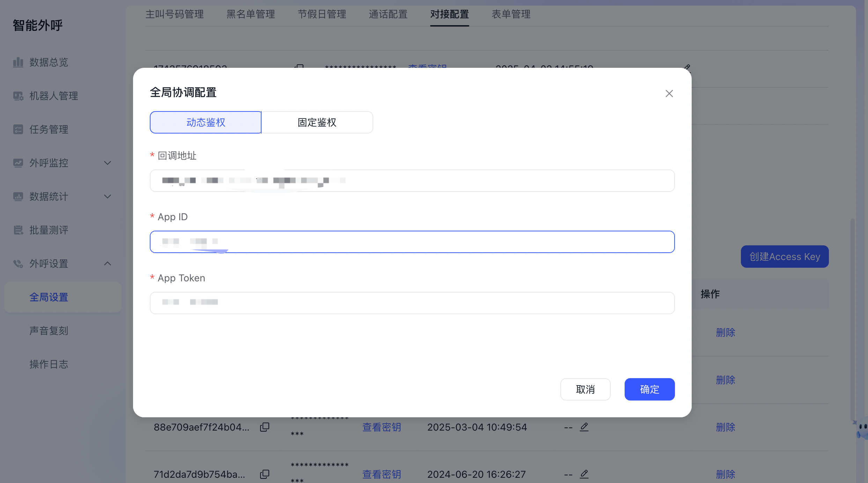Viewport: 868px width, 483px height.
Task: Select the 动态鉴权 authentication option
Action: coord(206,122)
